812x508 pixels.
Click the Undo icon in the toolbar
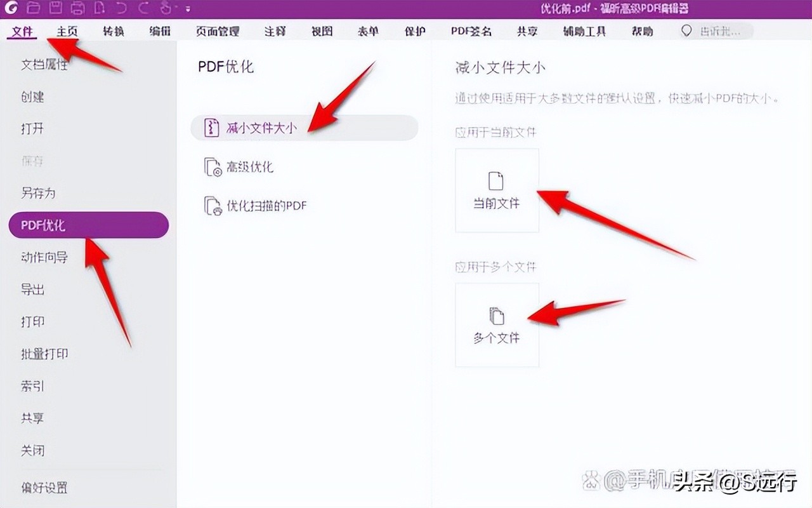tap(121, 7)
